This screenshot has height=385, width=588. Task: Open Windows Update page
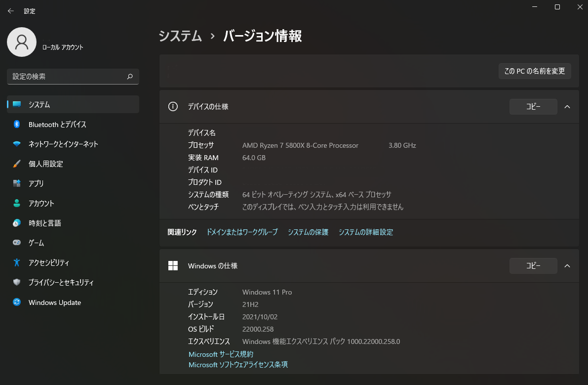(x=73, y=302)
